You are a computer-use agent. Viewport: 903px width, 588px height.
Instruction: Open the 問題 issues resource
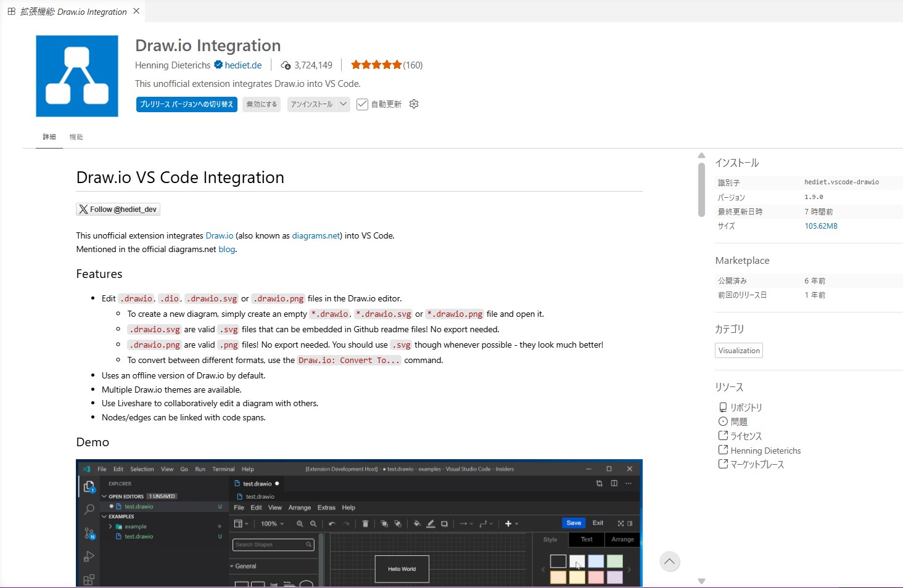[x=738, y=422]
